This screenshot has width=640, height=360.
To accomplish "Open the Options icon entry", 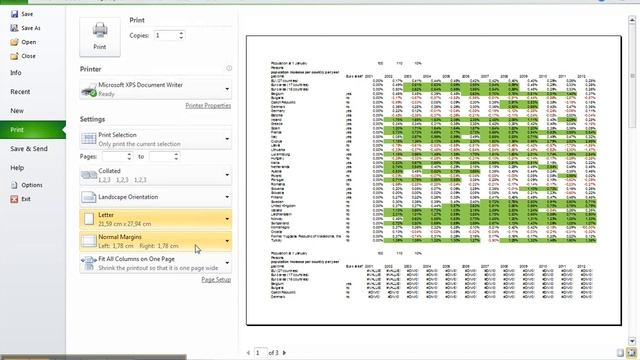I will 14,185.
